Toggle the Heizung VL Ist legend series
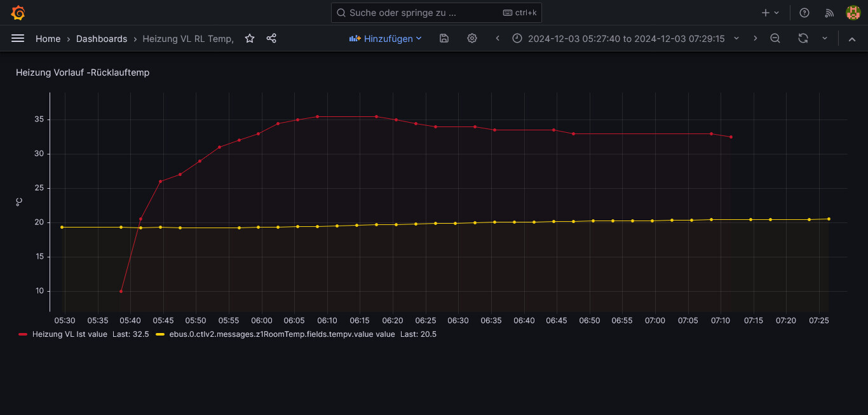 69,334
